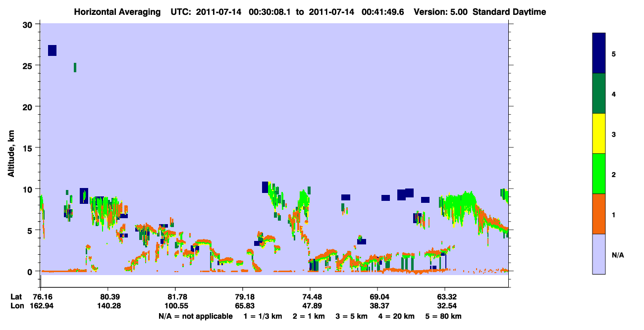This screenshot has height=330, width=644.
Task: Click the dark green colorbar segment labeled 4
Action: [x=599, y=94]
